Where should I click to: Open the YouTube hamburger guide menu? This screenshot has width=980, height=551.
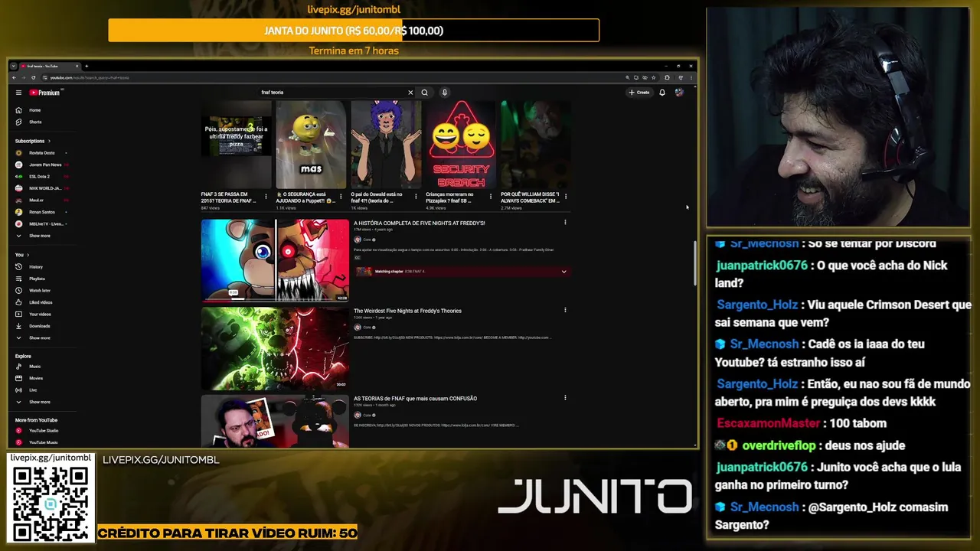pos(18,93)
